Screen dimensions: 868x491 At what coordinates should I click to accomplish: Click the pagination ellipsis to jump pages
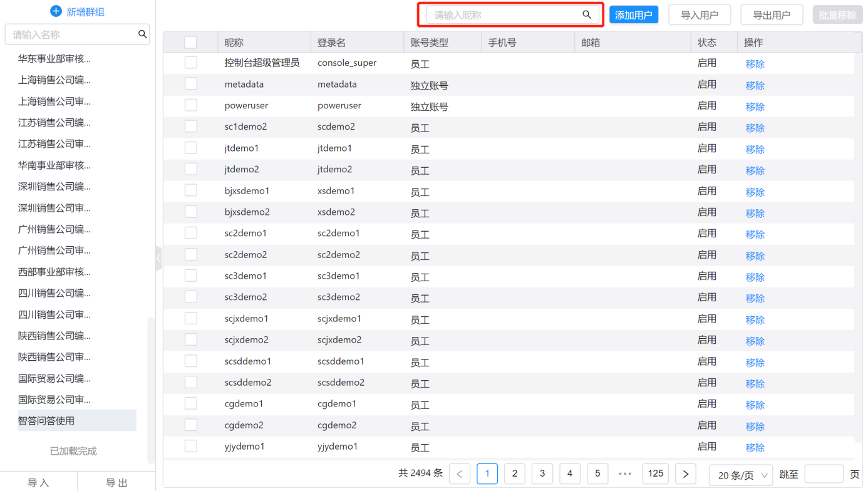click(625, 474)
